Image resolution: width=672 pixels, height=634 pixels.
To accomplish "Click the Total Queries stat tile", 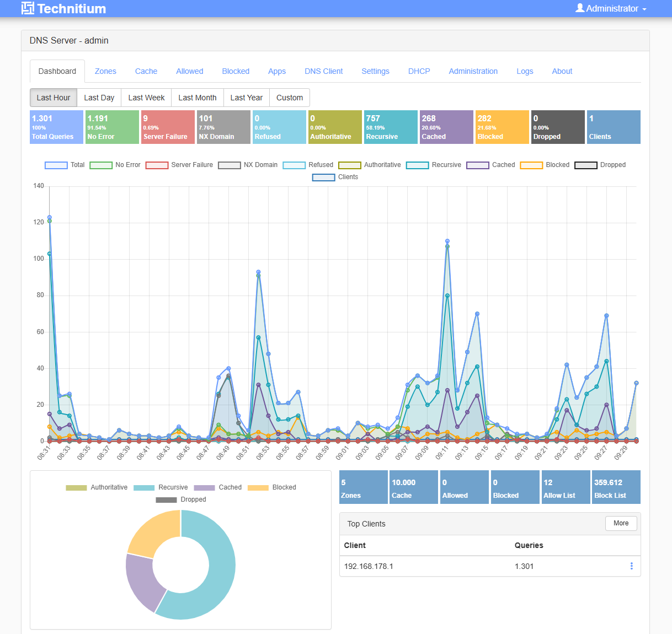I will [x=56, y=127].
